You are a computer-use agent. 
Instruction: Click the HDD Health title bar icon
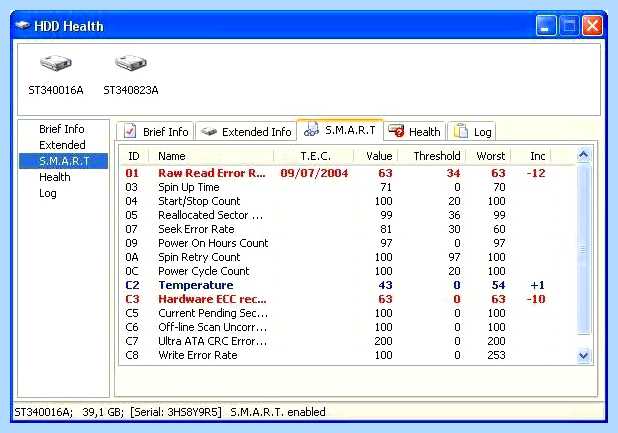pyautogui.click(x=22, y=26)
